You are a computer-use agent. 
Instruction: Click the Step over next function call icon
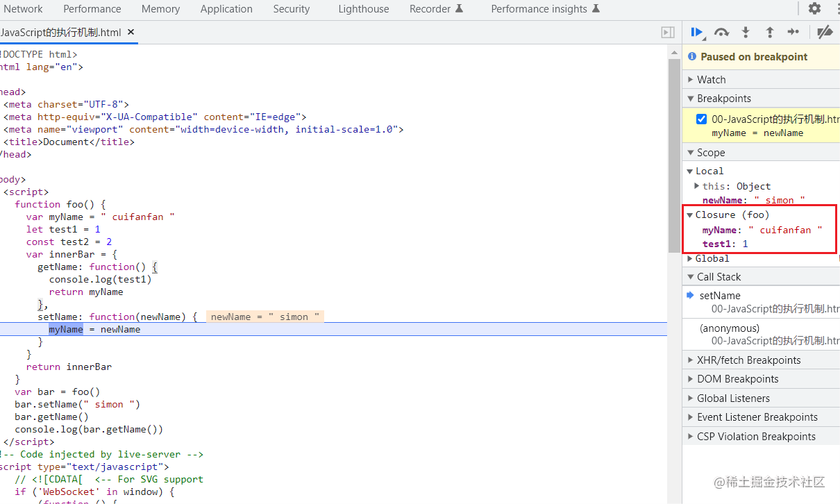[721, 32]
